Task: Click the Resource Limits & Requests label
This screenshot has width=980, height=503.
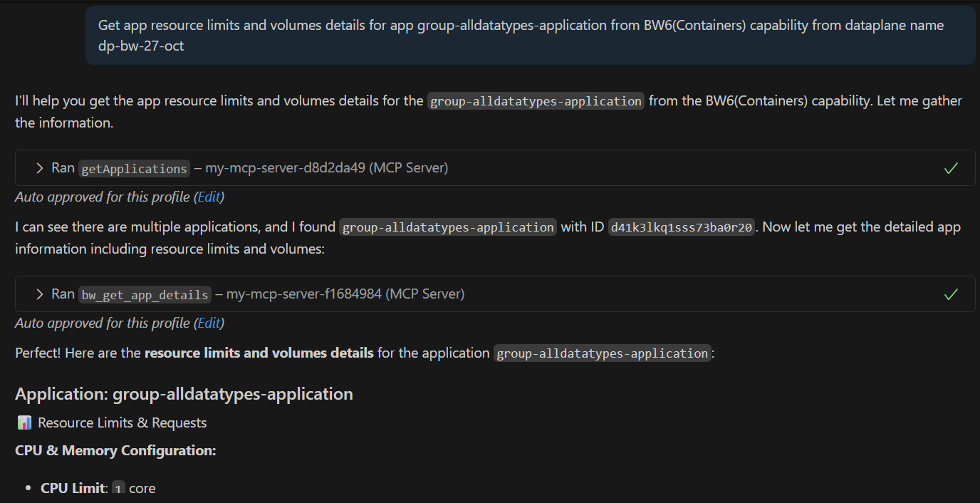Action: click(122, 422)
